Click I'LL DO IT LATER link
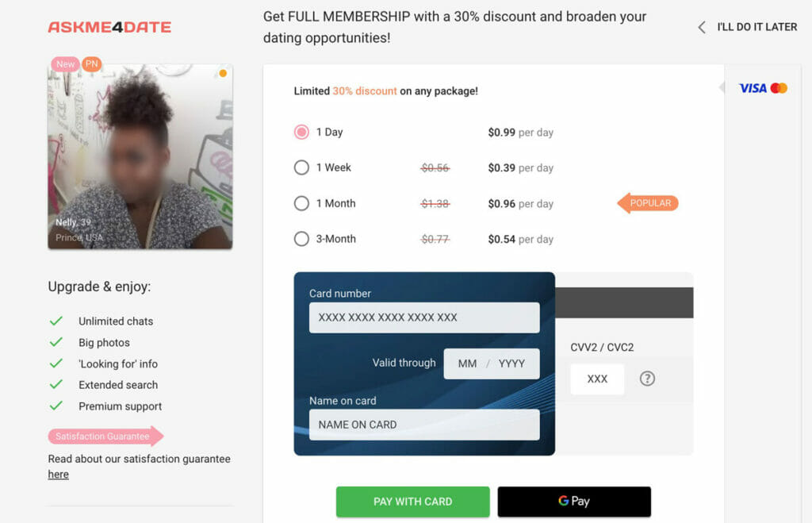The width and height of the screenshot is (812, 523). coord(756,27)
